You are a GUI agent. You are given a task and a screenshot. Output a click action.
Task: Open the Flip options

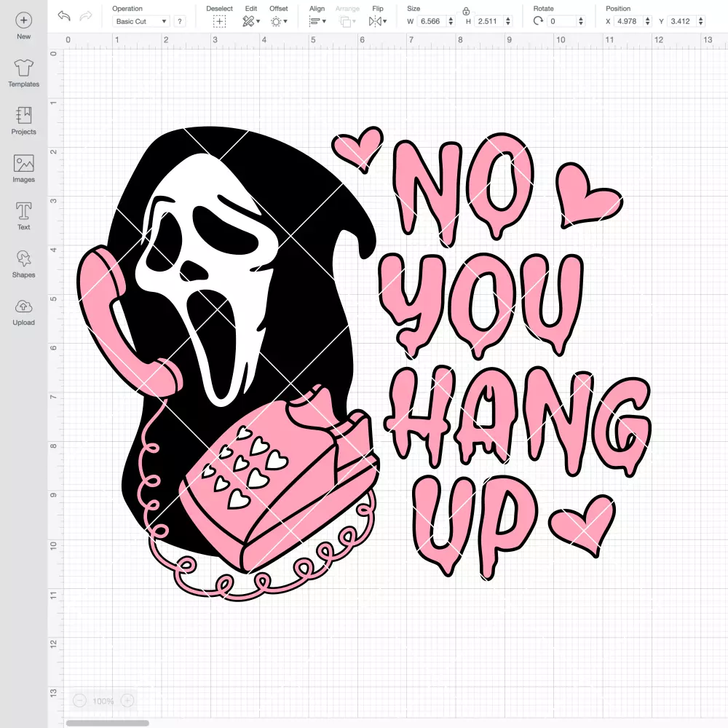point(378,21)
